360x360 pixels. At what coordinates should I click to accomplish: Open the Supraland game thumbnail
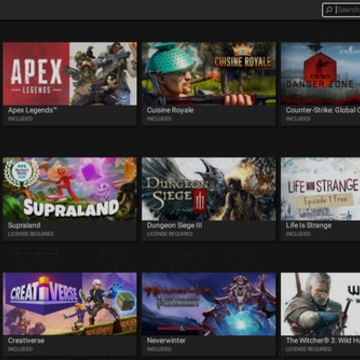click(x=70, y=189)
